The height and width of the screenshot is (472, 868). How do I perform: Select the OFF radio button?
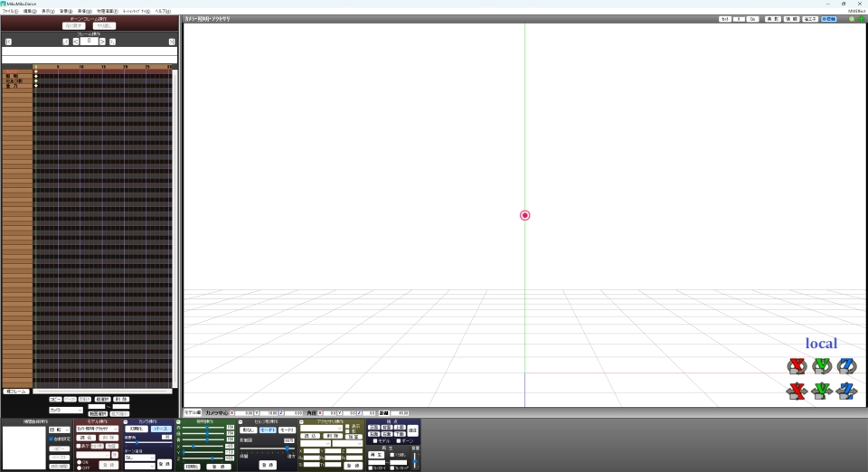(80, 468)
